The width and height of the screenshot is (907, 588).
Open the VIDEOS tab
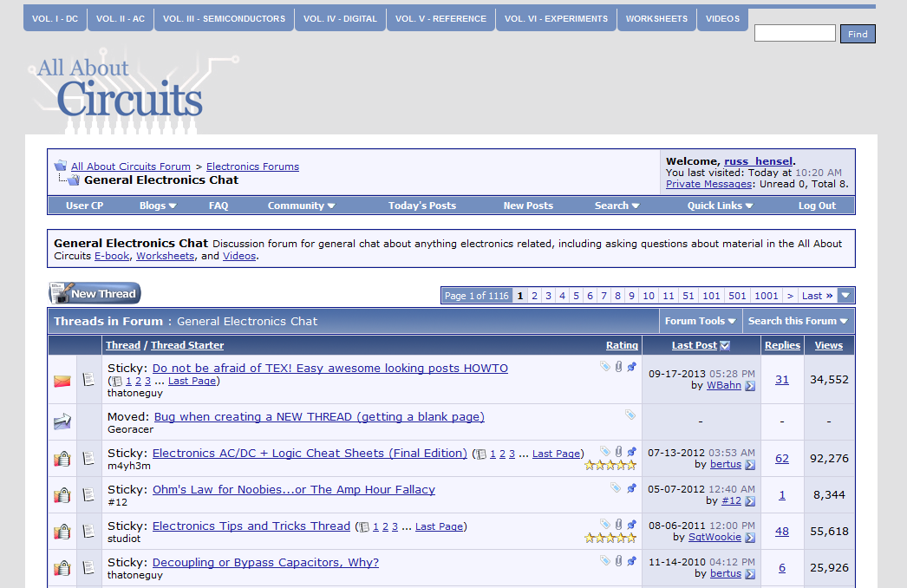[x=722, y=18]
